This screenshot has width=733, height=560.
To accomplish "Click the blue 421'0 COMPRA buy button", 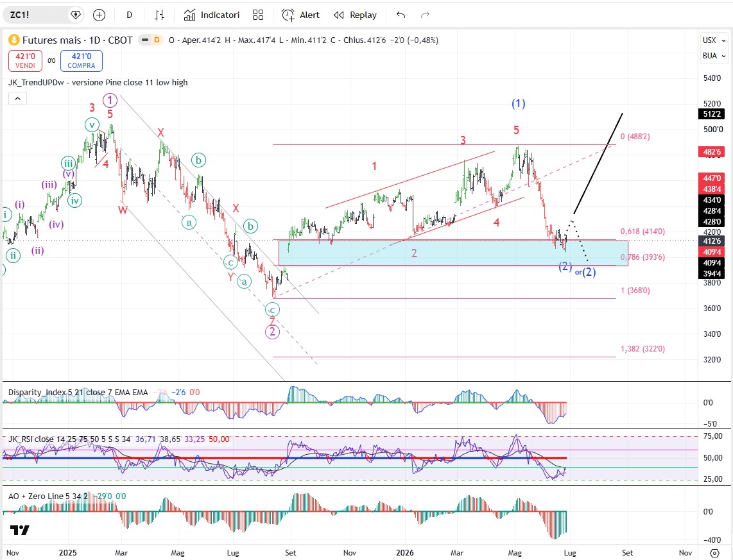I will pos(82,61).
